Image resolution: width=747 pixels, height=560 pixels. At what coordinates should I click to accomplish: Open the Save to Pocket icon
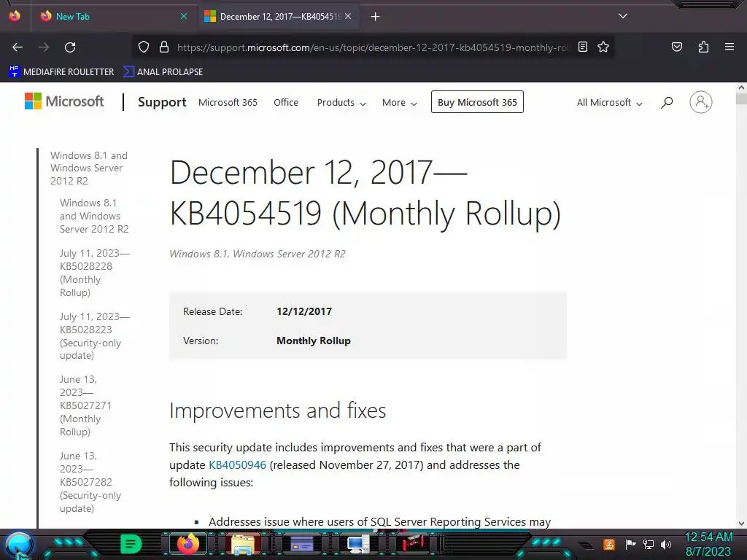tap(676, 47)
